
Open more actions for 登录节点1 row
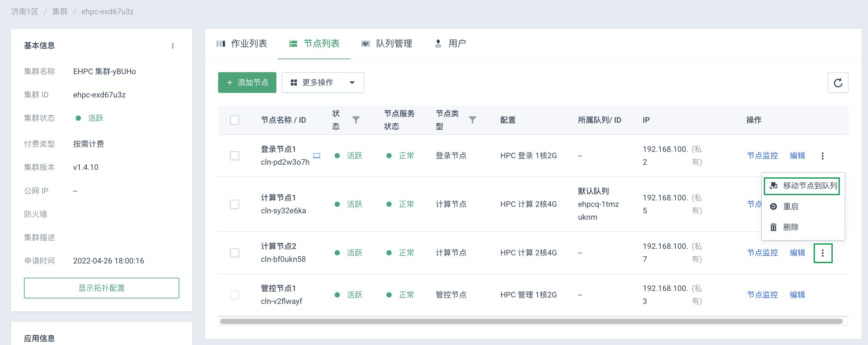pyautogui.click(x=822, y=156)
